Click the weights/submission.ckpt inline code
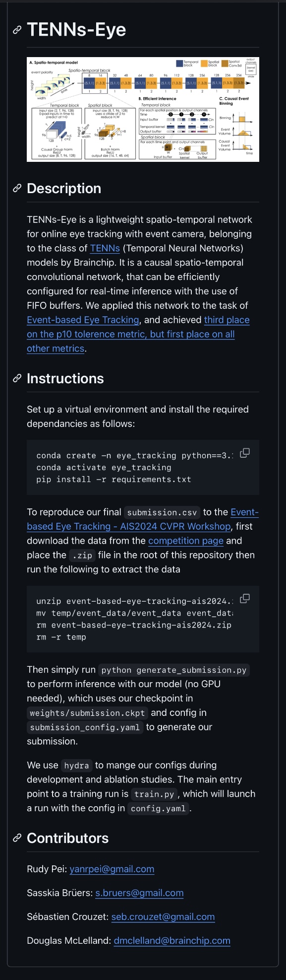The height and width of the screenshot is (980, 286). [87, 713]
